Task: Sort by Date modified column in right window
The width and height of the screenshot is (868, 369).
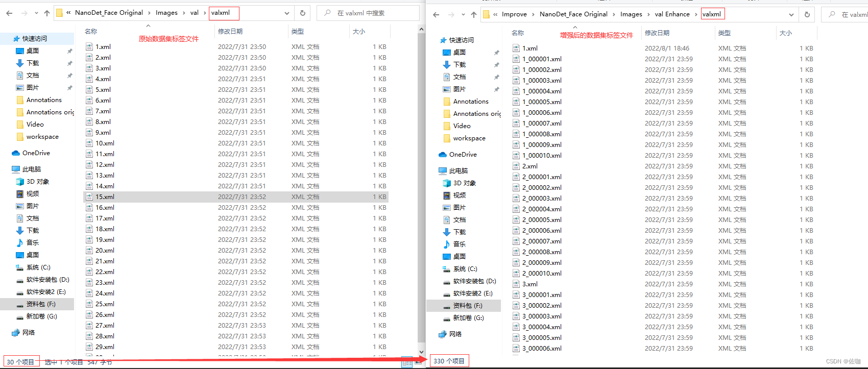Action: (657, 33)
